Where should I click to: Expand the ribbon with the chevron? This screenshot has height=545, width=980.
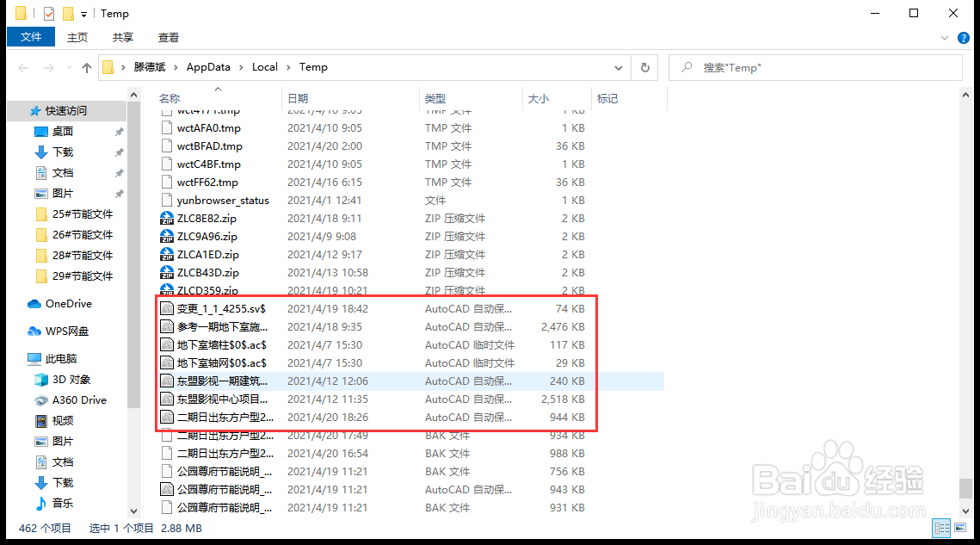coord(945,38)
